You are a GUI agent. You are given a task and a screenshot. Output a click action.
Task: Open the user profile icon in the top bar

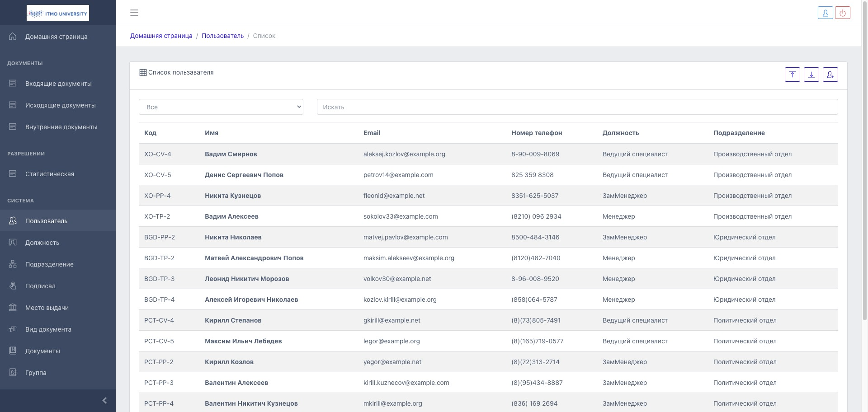pyautogui.click(x=825, y=13)
